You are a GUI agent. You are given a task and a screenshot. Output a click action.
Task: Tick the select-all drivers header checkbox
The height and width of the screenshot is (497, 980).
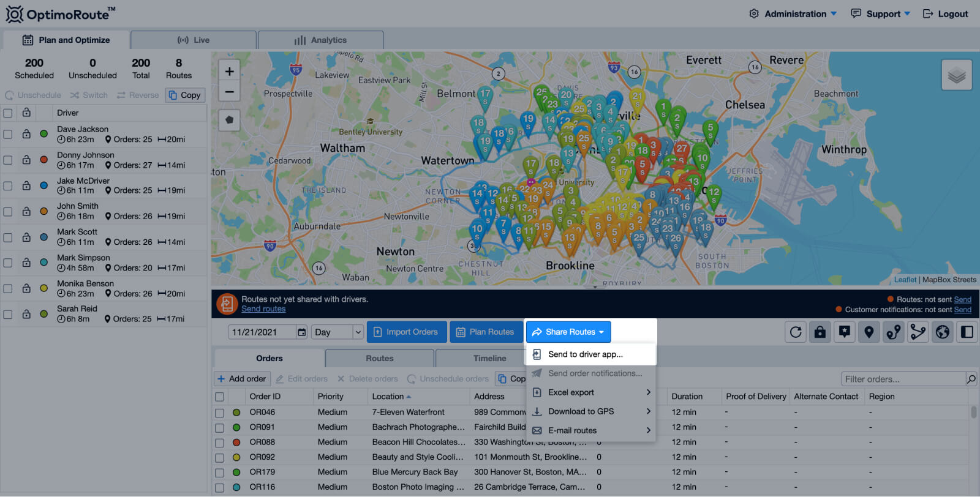8,113
